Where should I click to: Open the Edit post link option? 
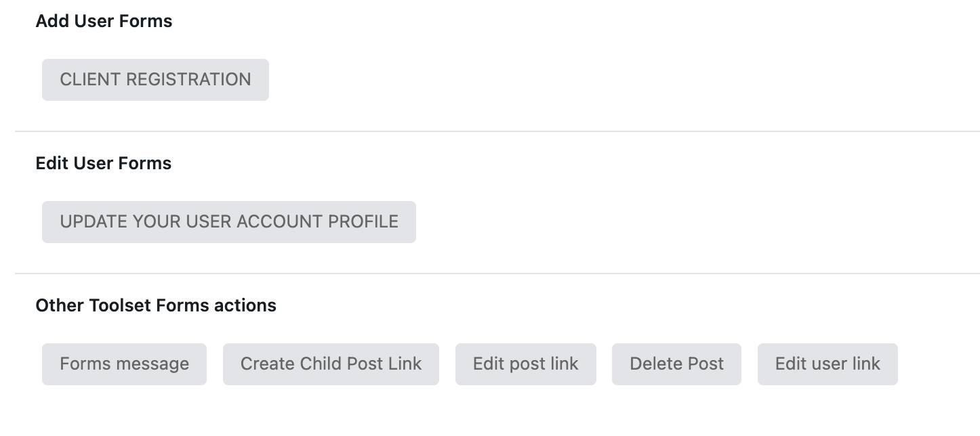pos(526,364)
